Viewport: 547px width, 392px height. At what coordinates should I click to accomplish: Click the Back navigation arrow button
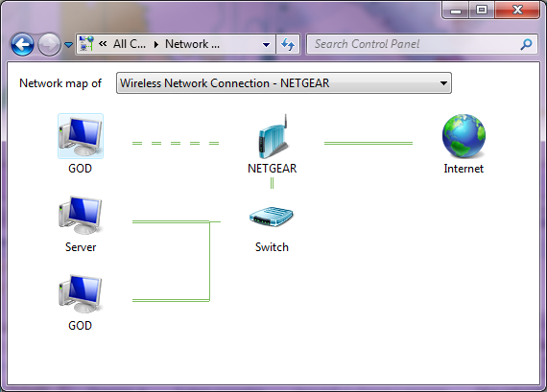pyautogui.click(x=22, y=45)
